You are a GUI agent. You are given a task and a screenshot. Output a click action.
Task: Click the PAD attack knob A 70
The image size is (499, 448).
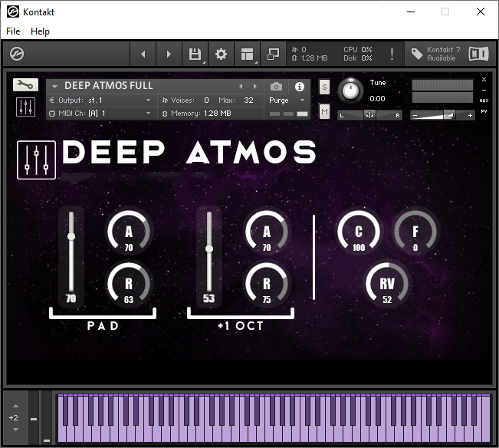[129, 231]
